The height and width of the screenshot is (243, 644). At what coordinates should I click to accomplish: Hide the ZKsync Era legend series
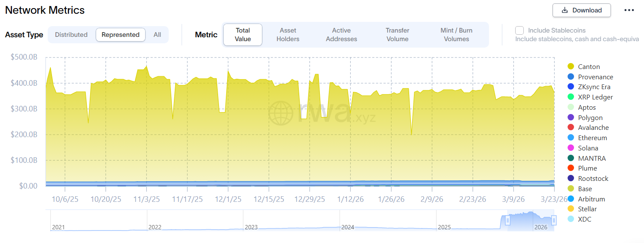click(571, 87)
